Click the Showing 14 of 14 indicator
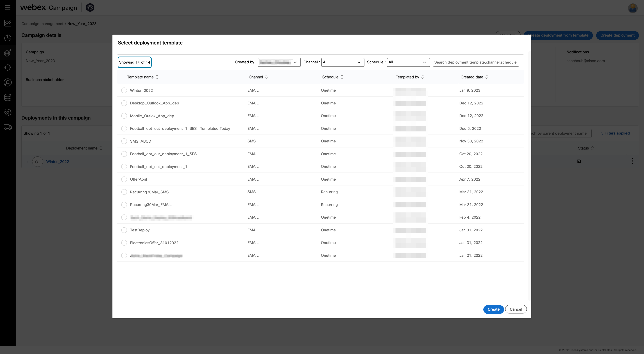 click(x=135, y=62)
